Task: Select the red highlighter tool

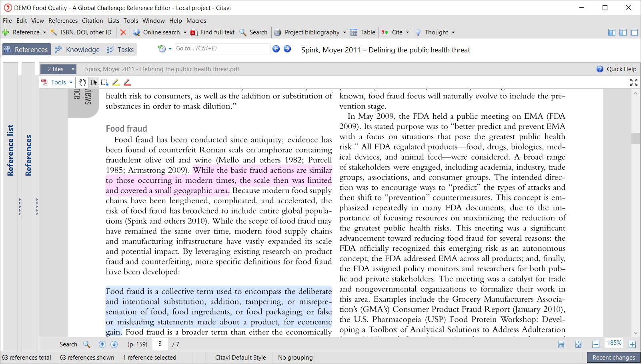Action: pyautogui.click(x=127, y=82)
